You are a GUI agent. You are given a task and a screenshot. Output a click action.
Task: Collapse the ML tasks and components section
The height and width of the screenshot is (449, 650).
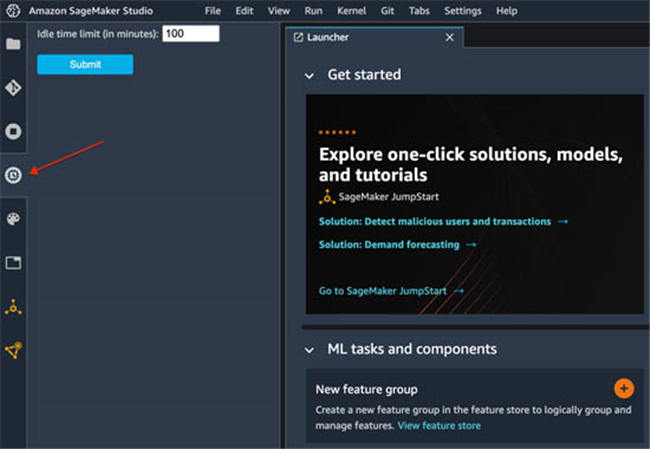click(309, 350)
